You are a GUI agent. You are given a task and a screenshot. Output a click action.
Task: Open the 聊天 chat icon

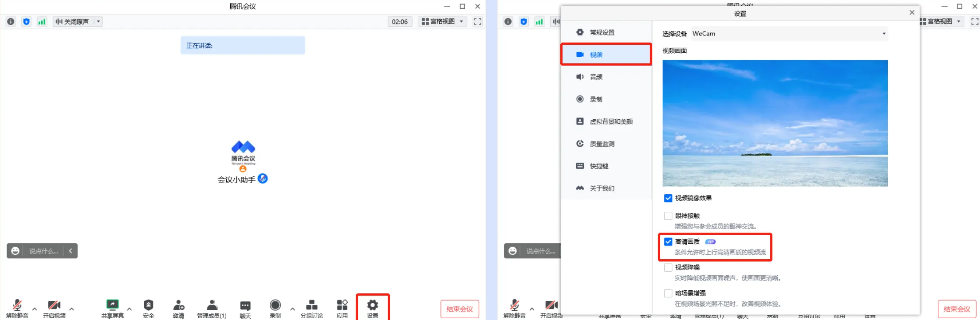(x=245, y=309)
